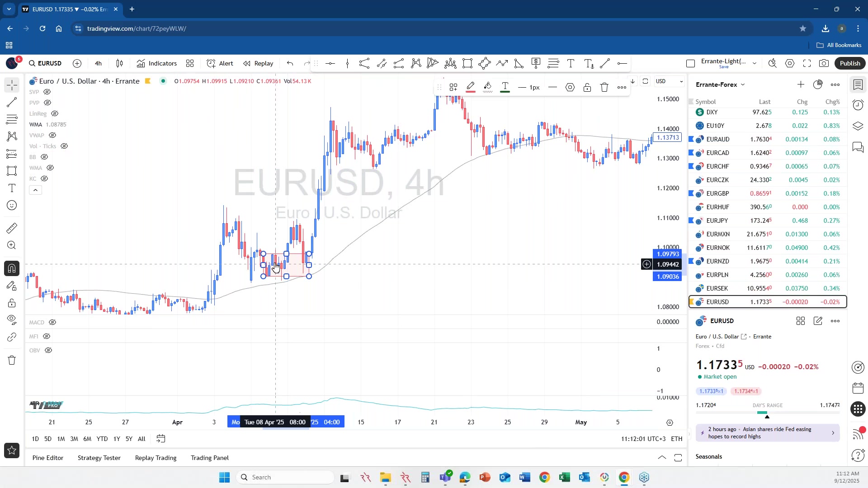The width and height of the screenshot is (868, 488).
Task: Select the 1D time range
Action: [x=35, y=439]
